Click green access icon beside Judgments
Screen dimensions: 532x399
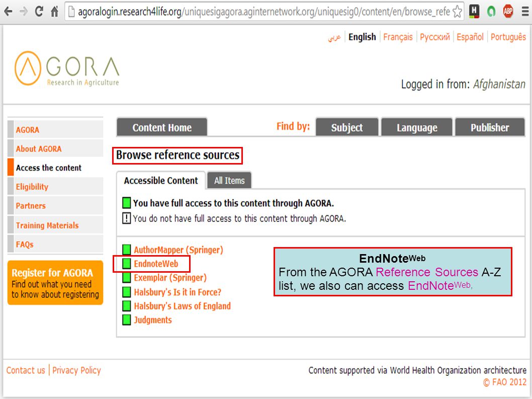127,320
